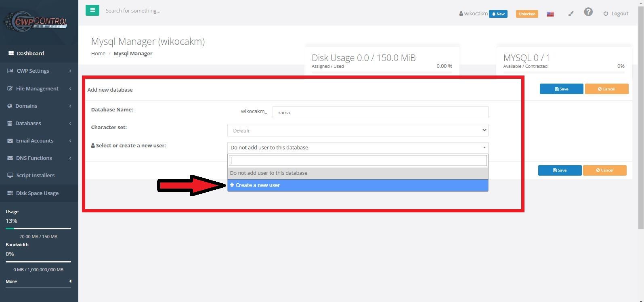Click the Email Accounts envelope icon
Image resolution: width=644 pixels, height=302 pixels.
(10, 141)
